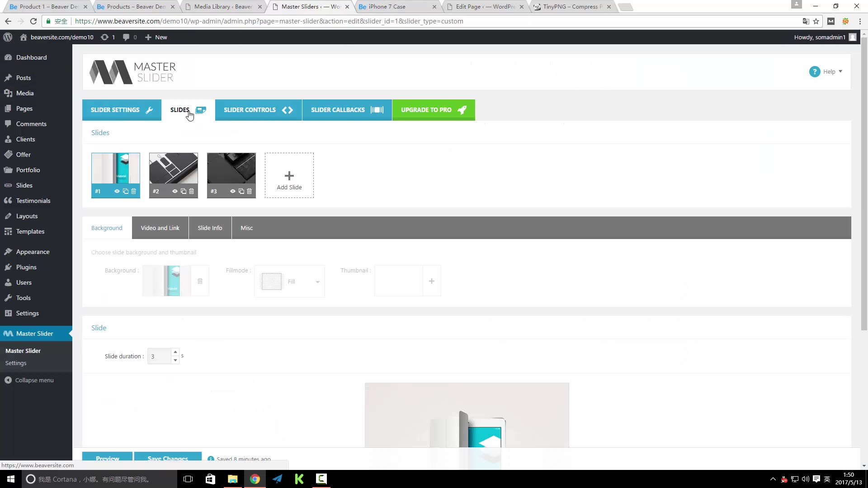Switch to Misc tab

pos(247,228)
